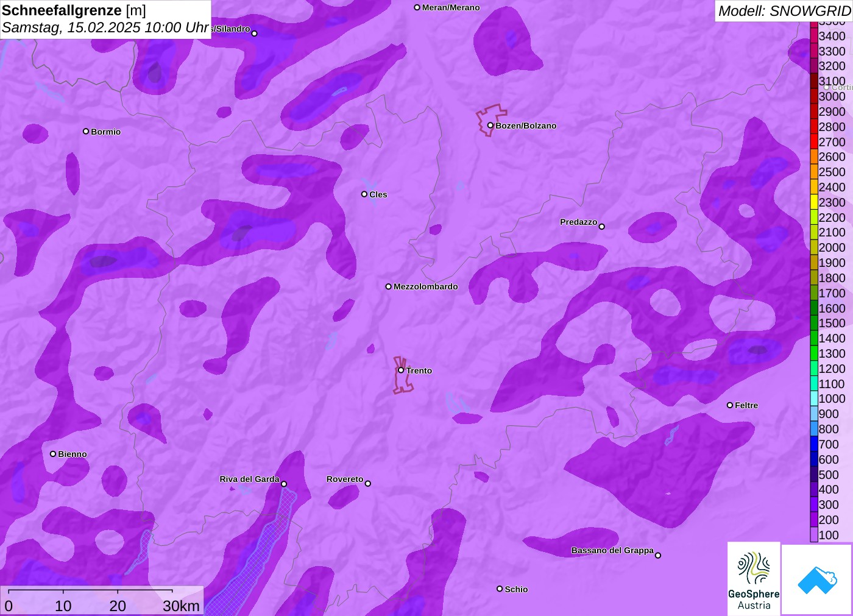This screenshot has width=853, height=616.
Task: Click the Predazzo location marker dot
Action: point(602,227)
